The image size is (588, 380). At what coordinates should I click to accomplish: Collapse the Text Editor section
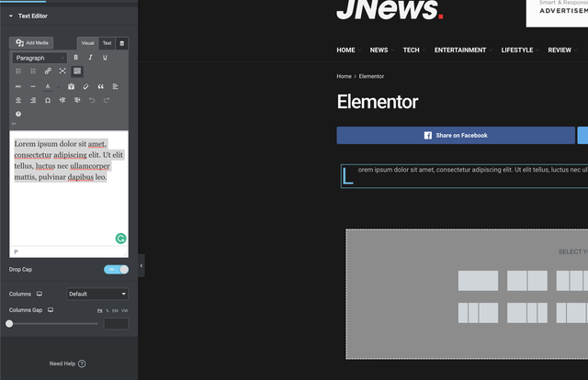pyautogui.click(x=28, y=16)
